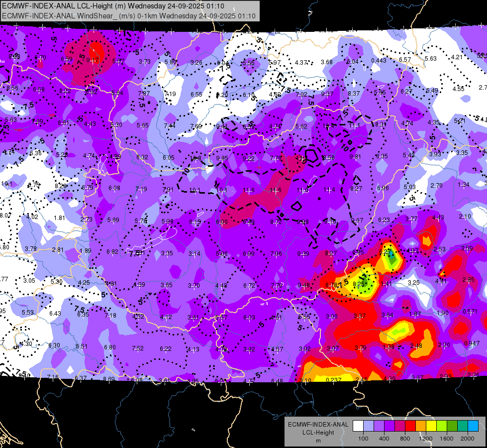Select the blue legend color swatch
The image size is (487, 448).
pyautogui.click(x=473, y=426)
